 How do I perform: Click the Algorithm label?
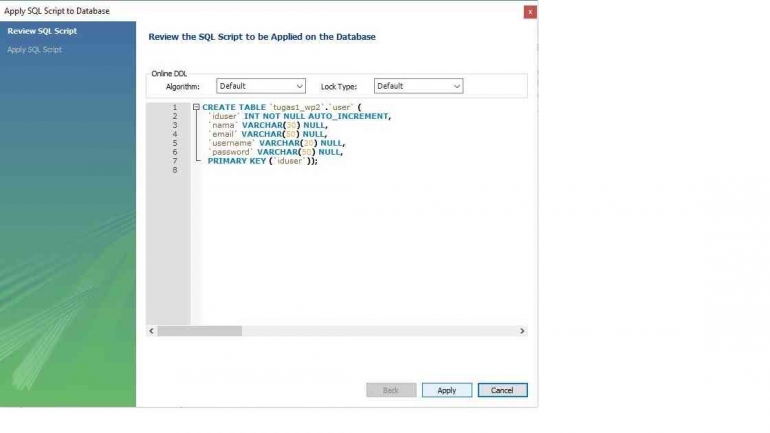183,86
